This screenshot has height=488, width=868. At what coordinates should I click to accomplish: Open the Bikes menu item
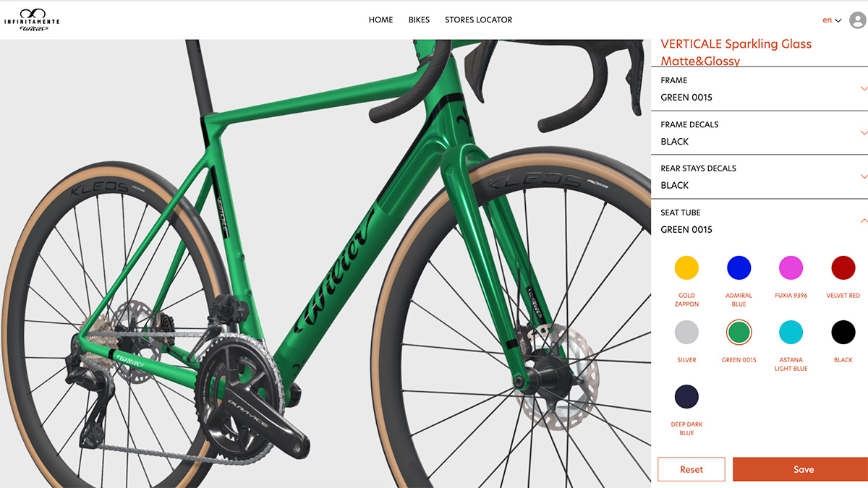click(419, 20)
